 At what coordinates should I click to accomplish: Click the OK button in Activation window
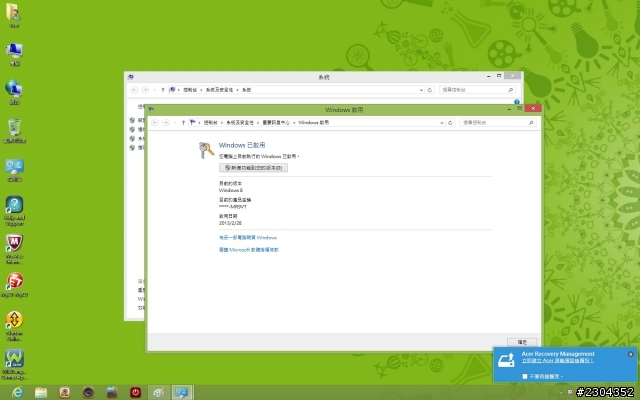point(522,342)
